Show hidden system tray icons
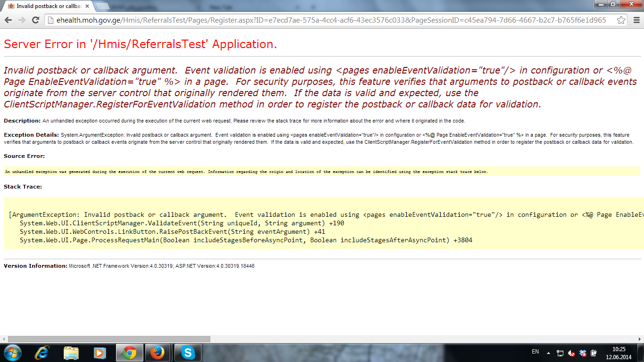 [x=548, y=353]
